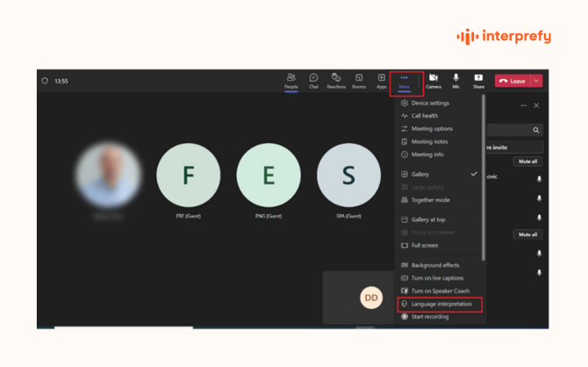The image size is (588, 367).
Task: Select Turn on live captions
Action: click(437, 278)
